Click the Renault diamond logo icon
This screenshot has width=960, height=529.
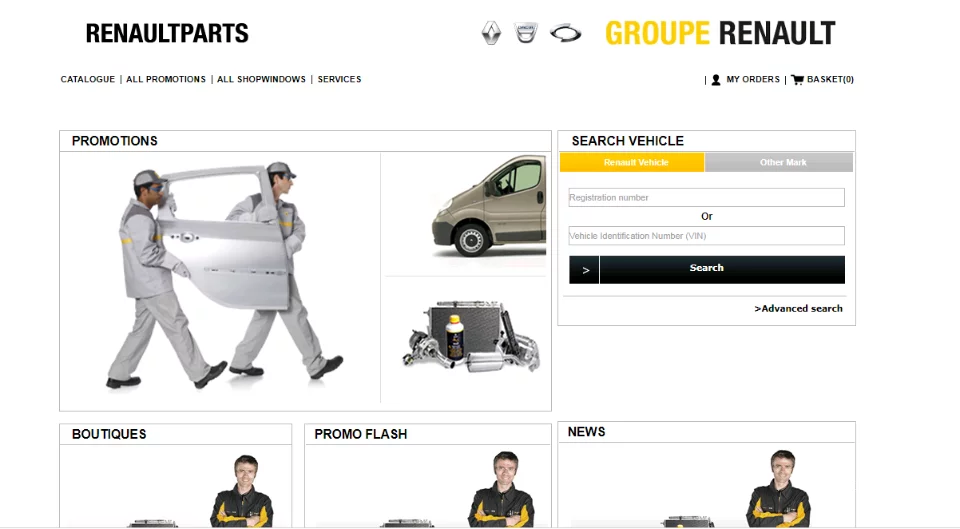(491, 33)
